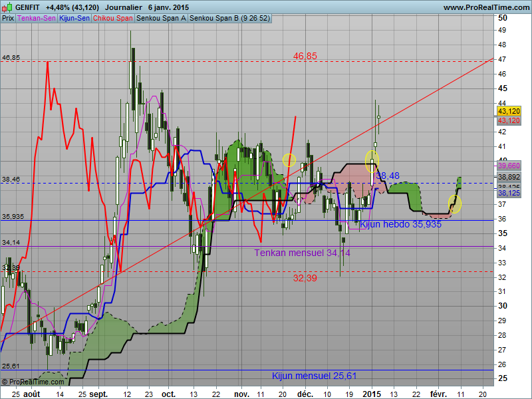Click the date 6 janv. 2015
The width and height of the screenshot is (532, 399).
click(x=168, y=7)
